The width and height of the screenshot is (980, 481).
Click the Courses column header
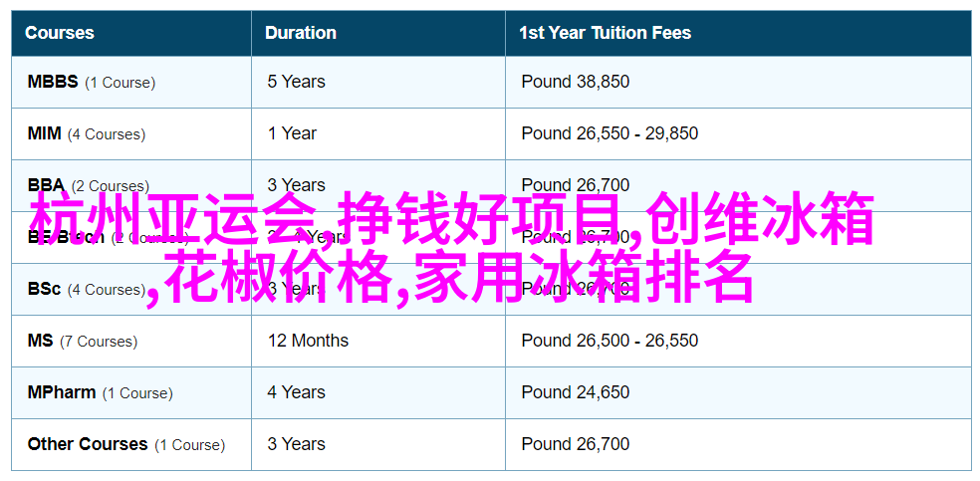(x=60, y=33)
